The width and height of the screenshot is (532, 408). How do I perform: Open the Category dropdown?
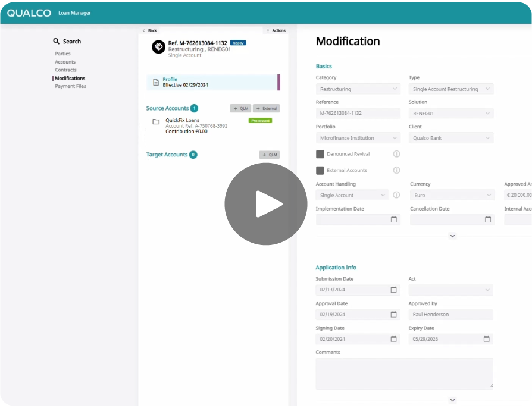358,88
